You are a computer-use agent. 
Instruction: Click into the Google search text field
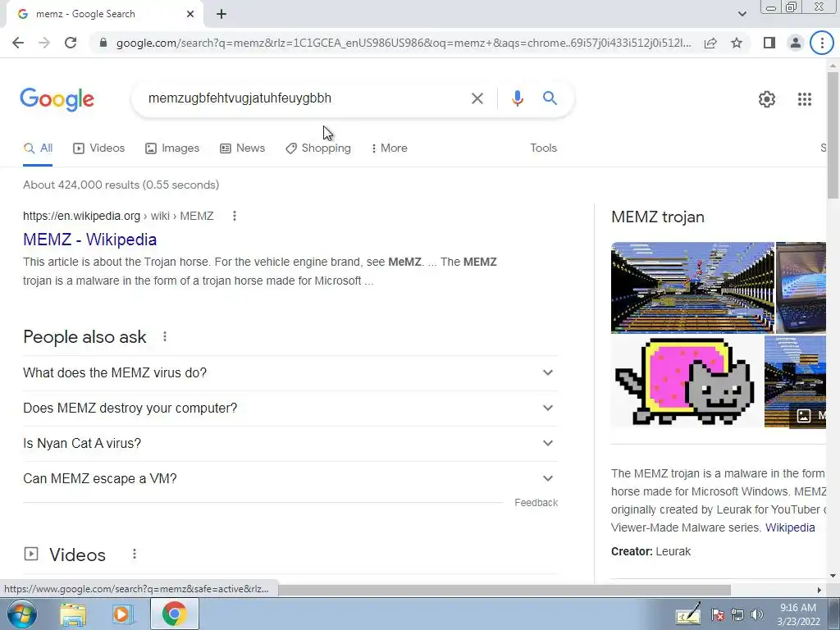pos(305,98)
